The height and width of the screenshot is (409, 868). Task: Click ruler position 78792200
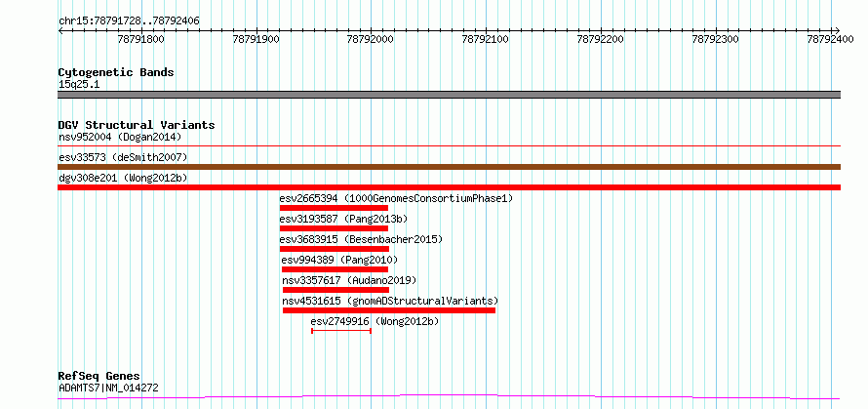click(x=600, y=39)
